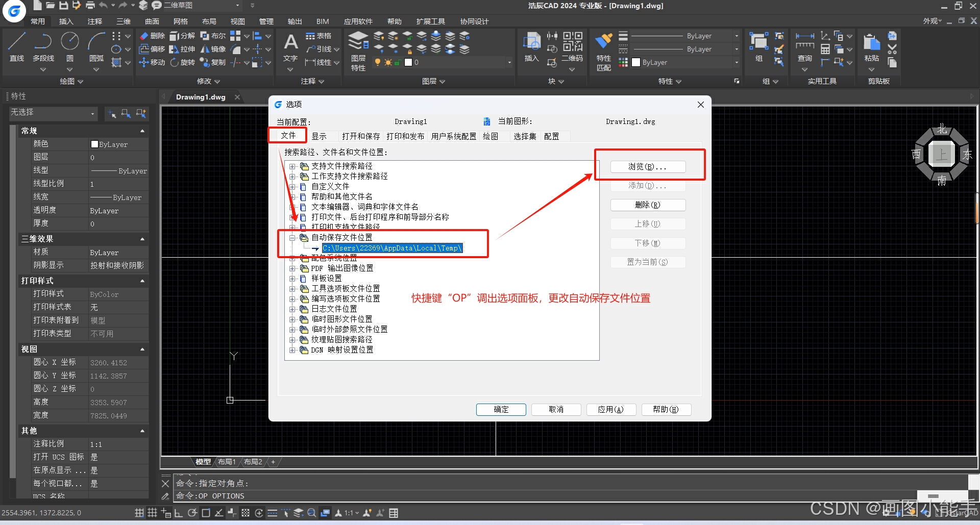Select the 圆 (Circle) tool
This screenshot has height=525, width=980.
coord(69,47)
